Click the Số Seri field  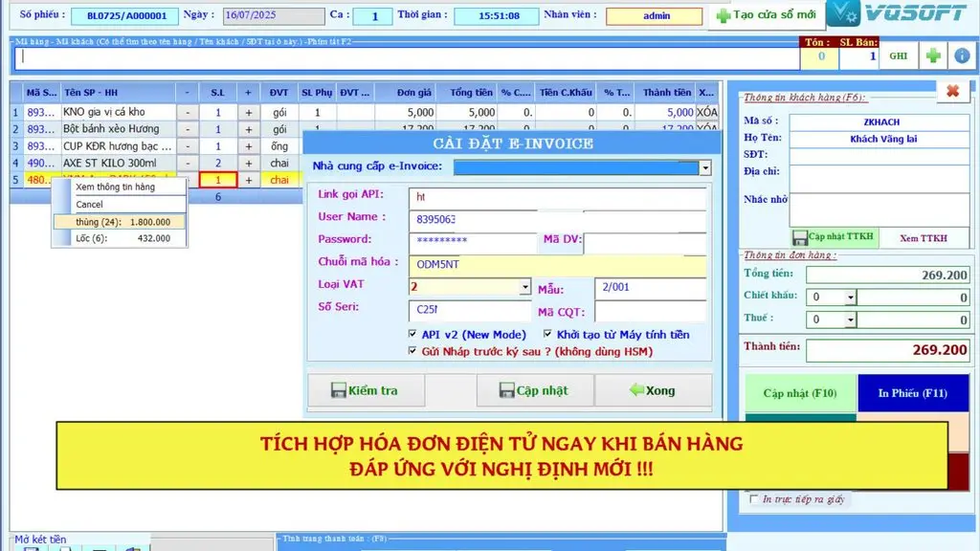pyautogui.click(x=470, y=310)
